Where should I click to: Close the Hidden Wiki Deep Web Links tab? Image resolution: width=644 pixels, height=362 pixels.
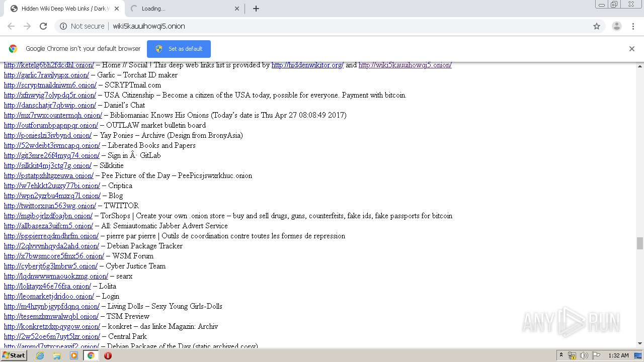click(117, 9)
